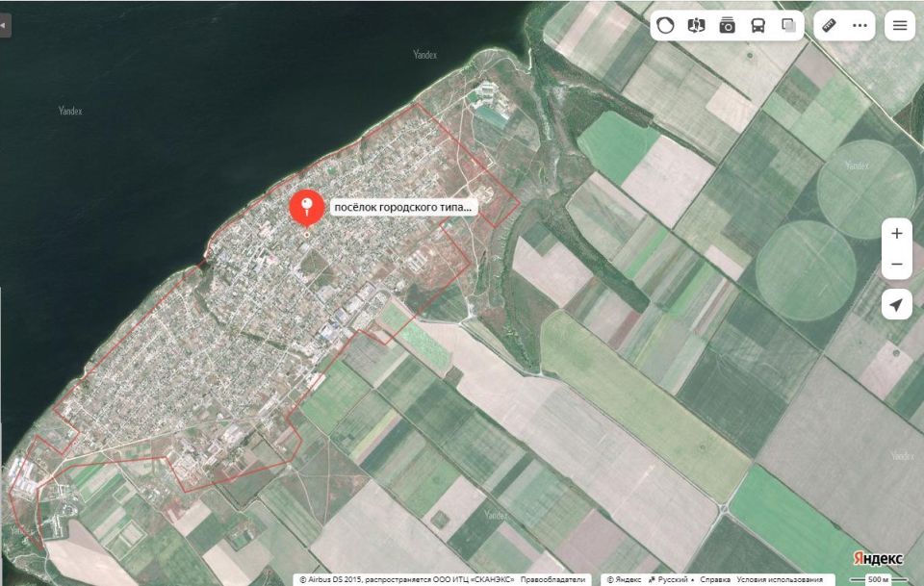Viewport: 924px width, 586px height.
Task: Change language via Русский dropdown
Action: click(x=671, y=579)
